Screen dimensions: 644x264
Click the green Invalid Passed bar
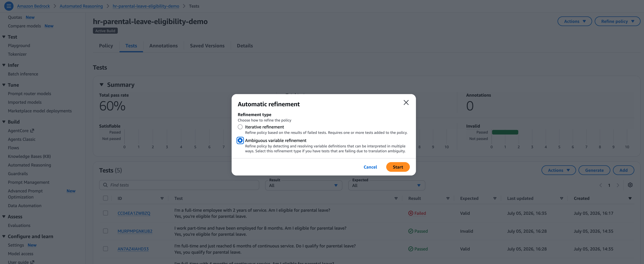[x=505, y=132]
